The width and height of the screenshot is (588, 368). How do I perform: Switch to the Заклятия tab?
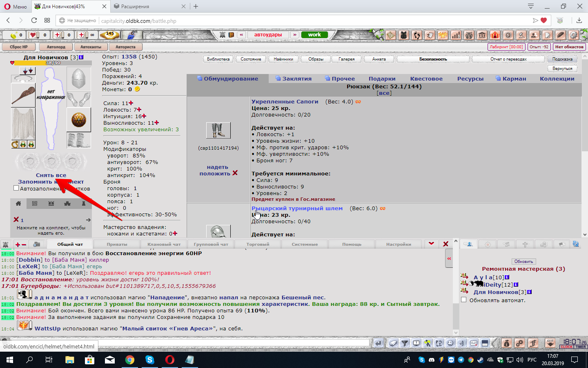click(x=296, y=79)
